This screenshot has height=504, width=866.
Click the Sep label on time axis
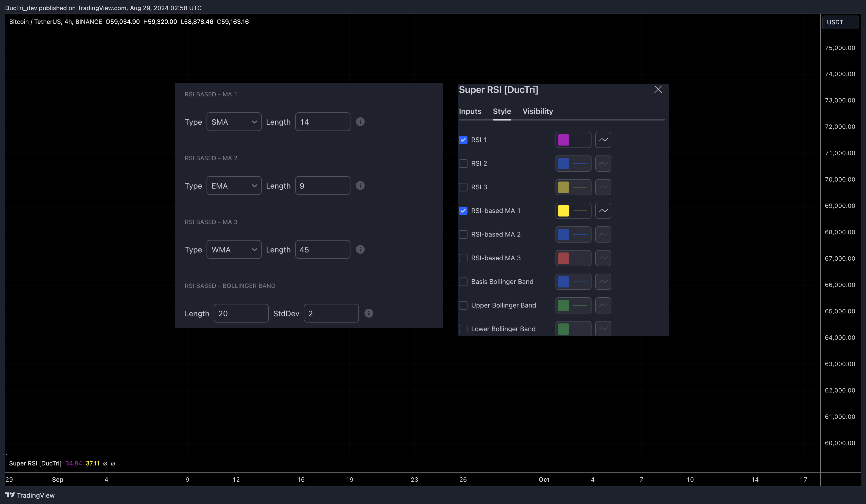coord(58,479)
